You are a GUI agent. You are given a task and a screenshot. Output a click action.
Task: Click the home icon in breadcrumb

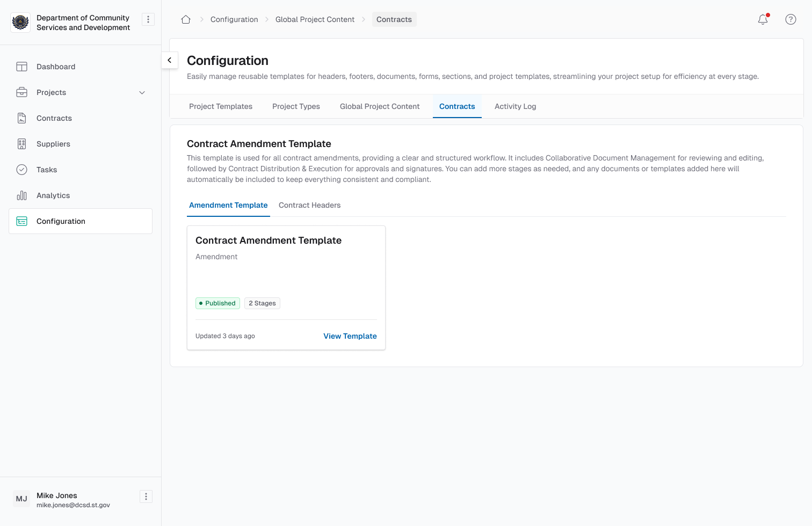click(186, 19)
